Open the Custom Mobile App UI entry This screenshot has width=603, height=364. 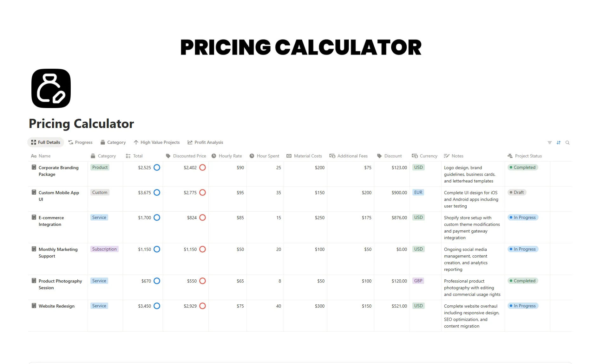pyautogui.click(x=59, y=193)
